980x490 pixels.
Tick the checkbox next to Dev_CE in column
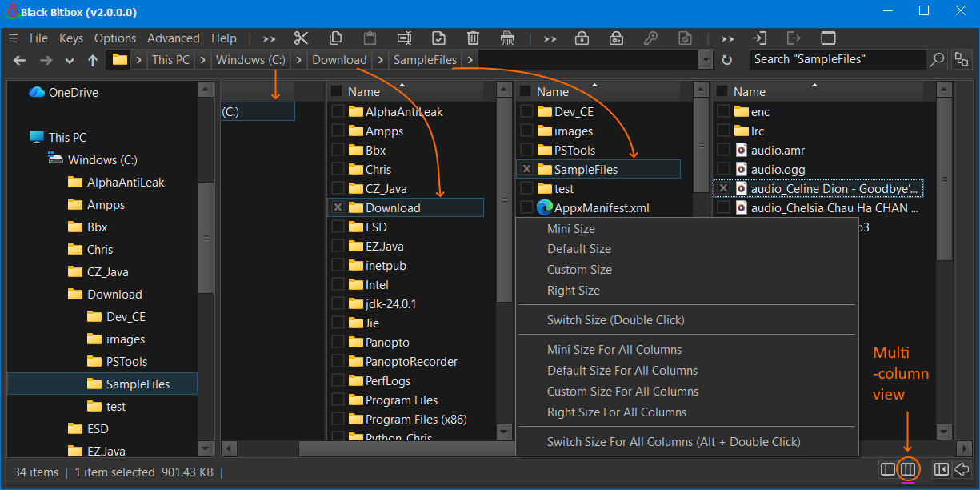pos(526,112)
